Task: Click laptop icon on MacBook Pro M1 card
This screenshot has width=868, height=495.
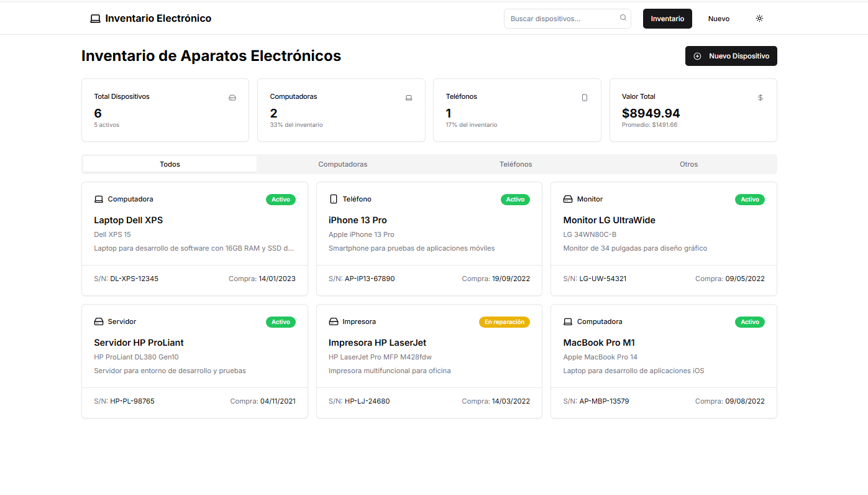Action: pyautogui.click(x=567, y=322)
